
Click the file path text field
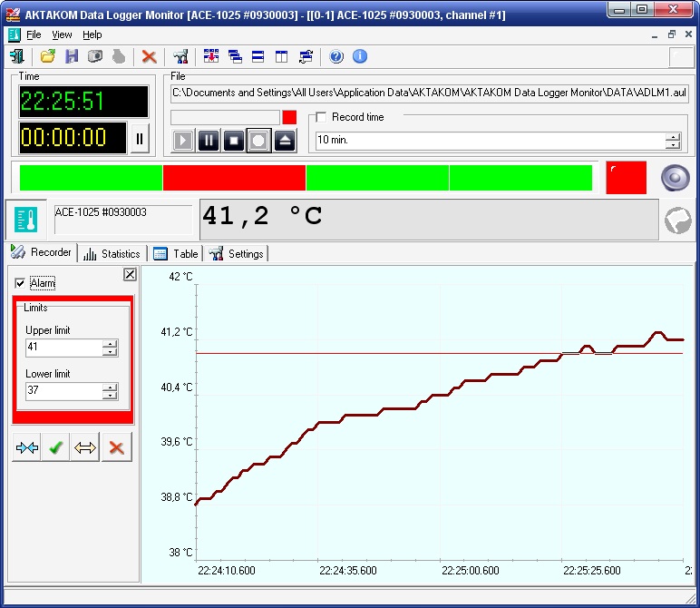coord(430,93)
